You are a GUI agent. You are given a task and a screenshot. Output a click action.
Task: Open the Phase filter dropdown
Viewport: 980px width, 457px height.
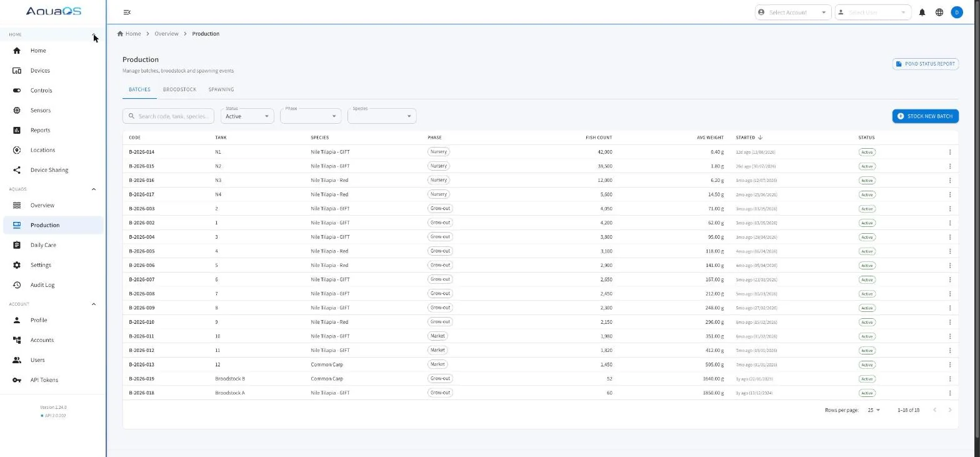pyautogui.click(x=311, y=116)
